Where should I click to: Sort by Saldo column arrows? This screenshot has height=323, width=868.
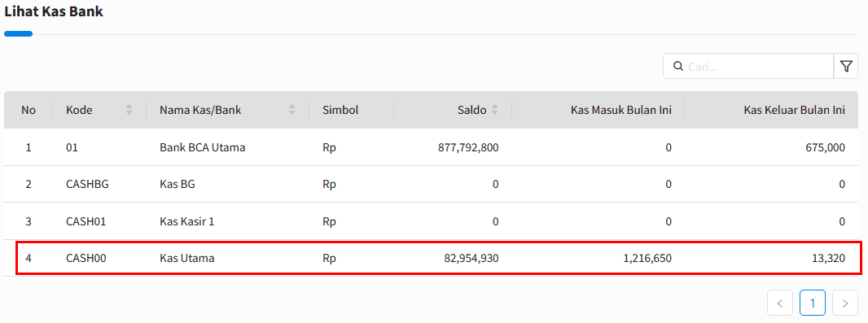(x=495, y=110)
